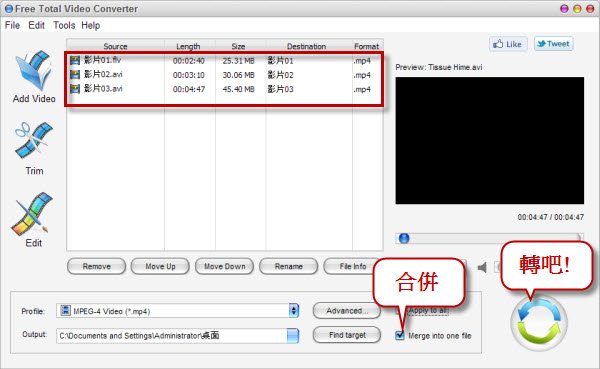The width and height of the screenshot is (600, 369).
Task: Click the File Info button
Action: (x=350, y=266)
